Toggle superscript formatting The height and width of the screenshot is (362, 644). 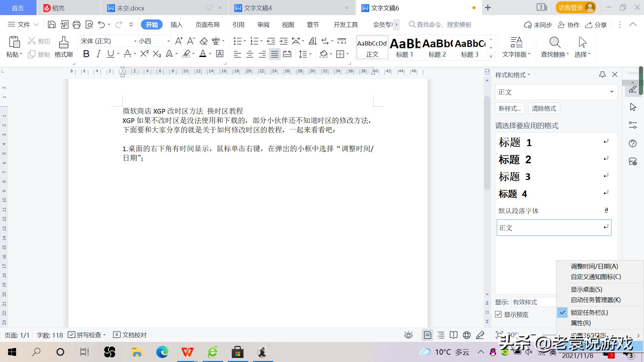click(x=144, y=54)
